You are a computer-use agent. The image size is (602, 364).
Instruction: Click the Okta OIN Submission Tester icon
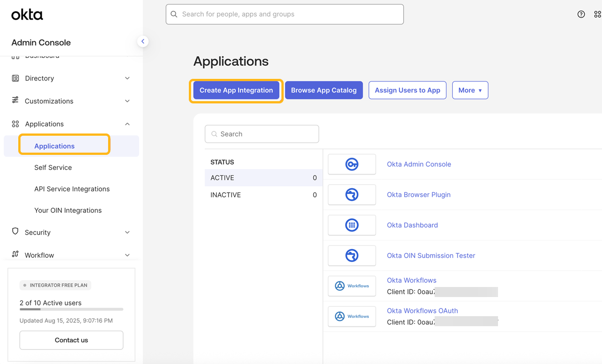click(352, 256)
